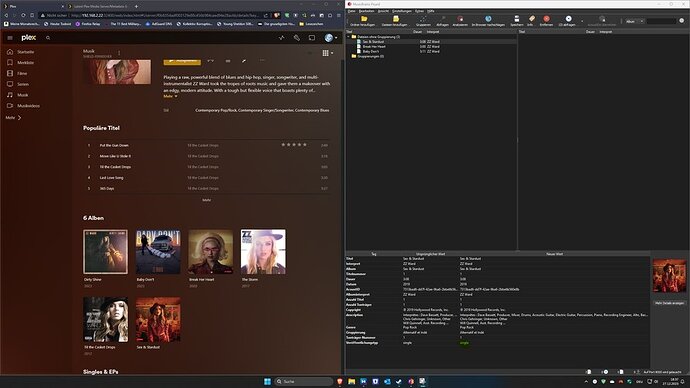Open the Einstellungen menu in Picard
This screenshot has width=690, height=388.
402,11
